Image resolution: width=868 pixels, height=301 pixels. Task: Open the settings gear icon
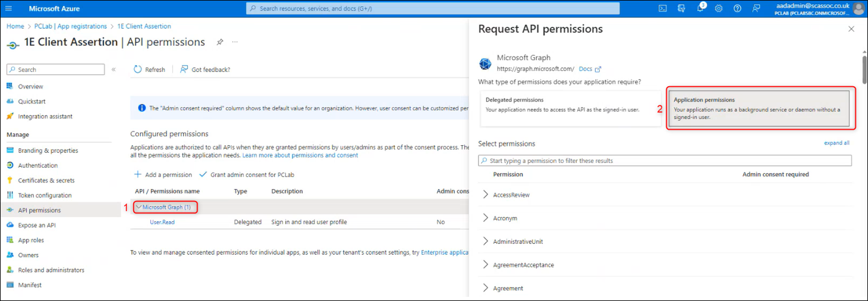click(x=719, y=8)
